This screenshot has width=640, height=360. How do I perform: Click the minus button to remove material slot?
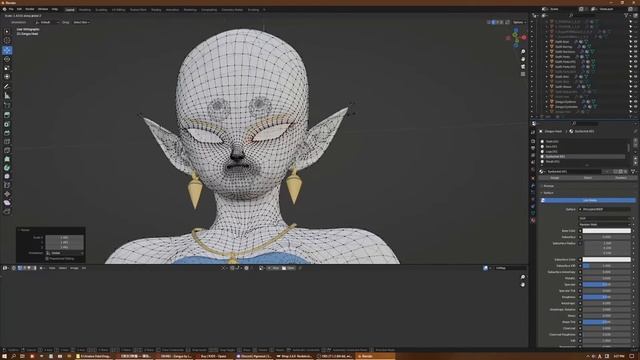pyautogui.click(x=635, y=146)
